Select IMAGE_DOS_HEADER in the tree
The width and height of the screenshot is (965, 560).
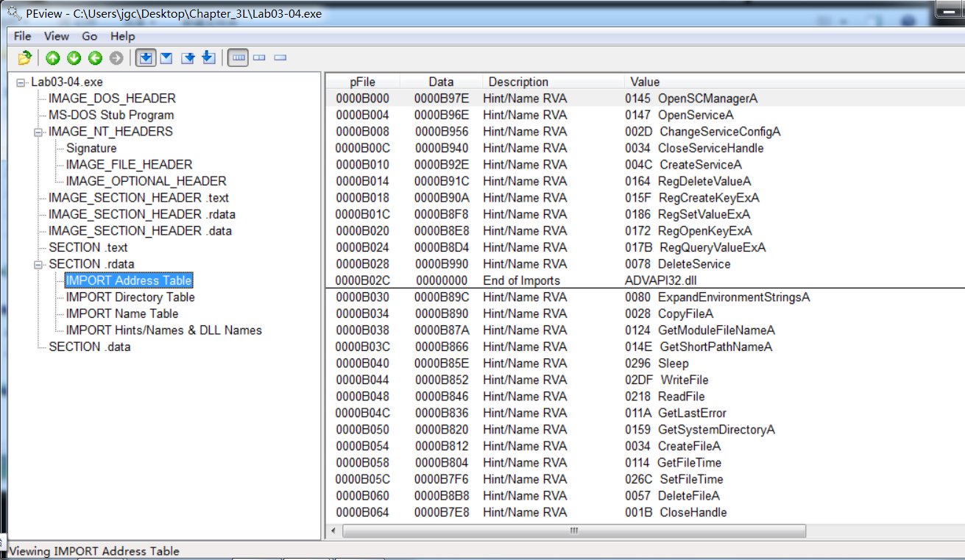112,99
